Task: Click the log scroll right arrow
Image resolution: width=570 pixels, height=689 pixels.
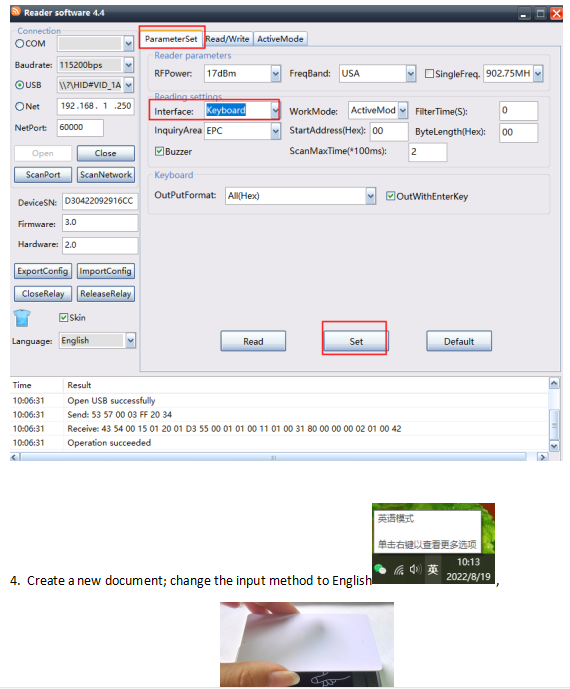Action: coord(543,457)
